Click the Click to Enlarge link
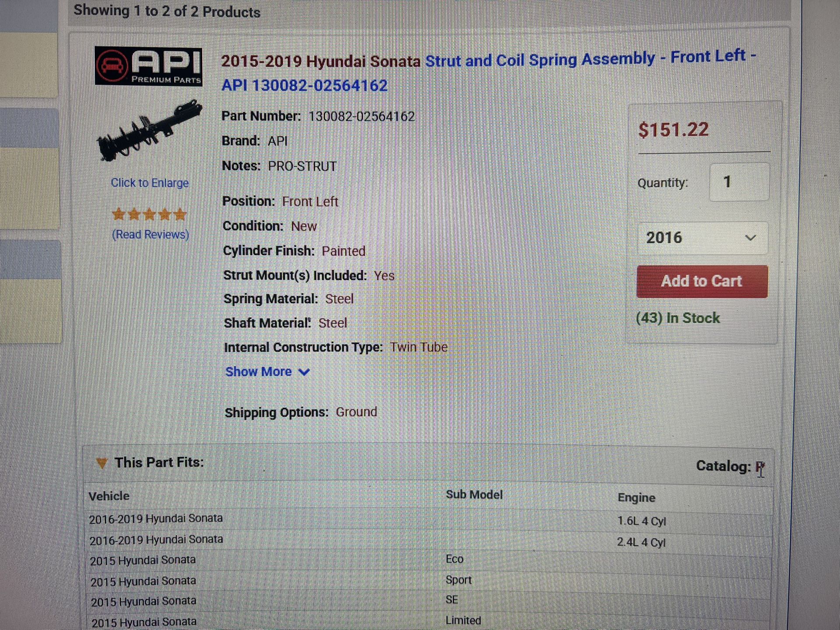 pos(149,183)
